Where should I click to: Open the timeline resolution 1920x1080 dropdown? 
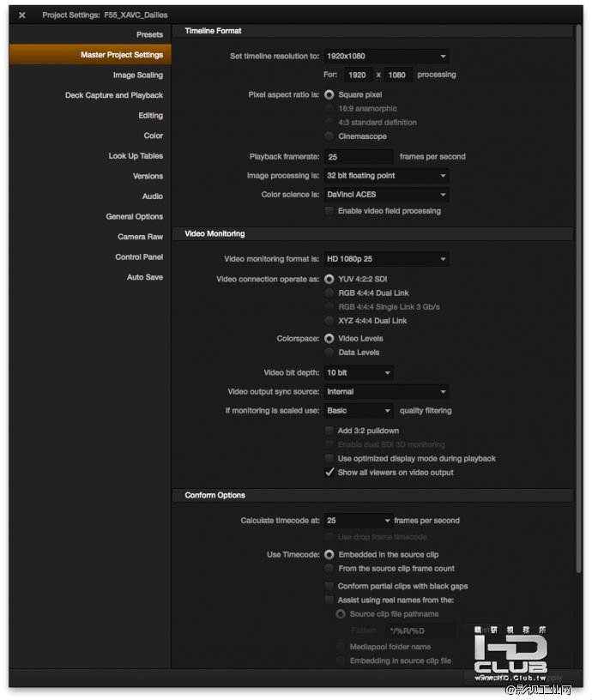coord(386,57)
